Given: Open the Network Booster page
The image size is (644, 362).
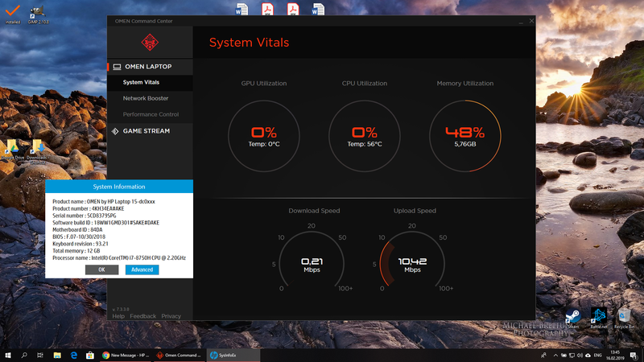Looking at the screenshot, I should point(146,98).
